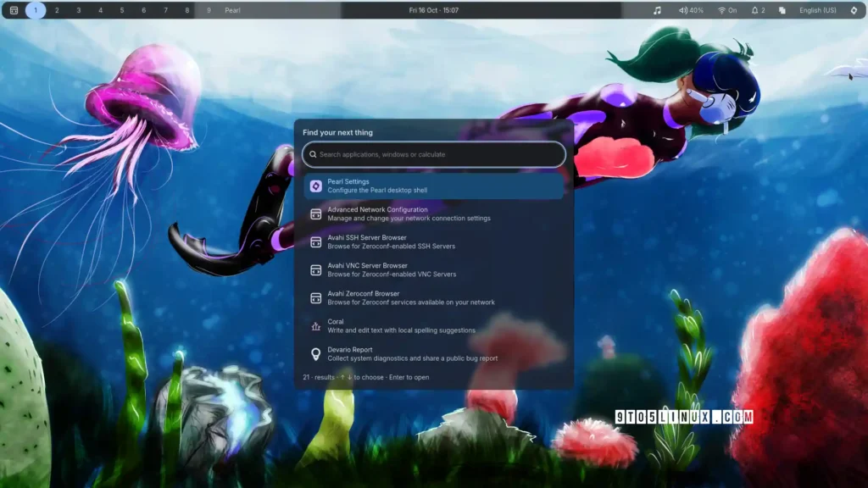Open the clipboard icon in the top bar

(782, 10)
